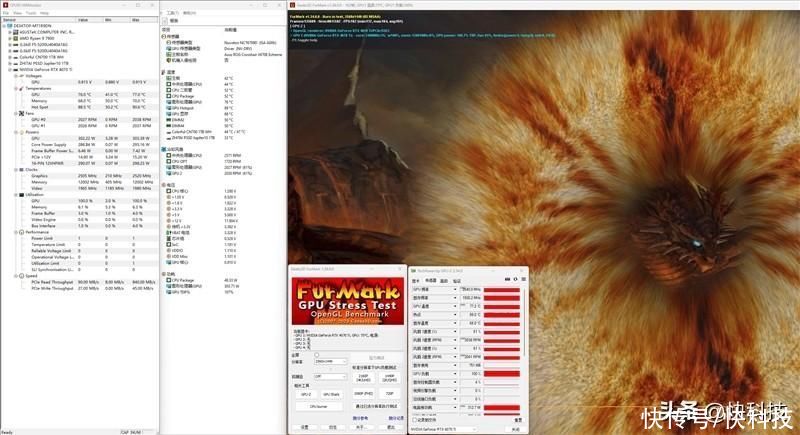Click the 退出 button in FurMark

(391, 427)
